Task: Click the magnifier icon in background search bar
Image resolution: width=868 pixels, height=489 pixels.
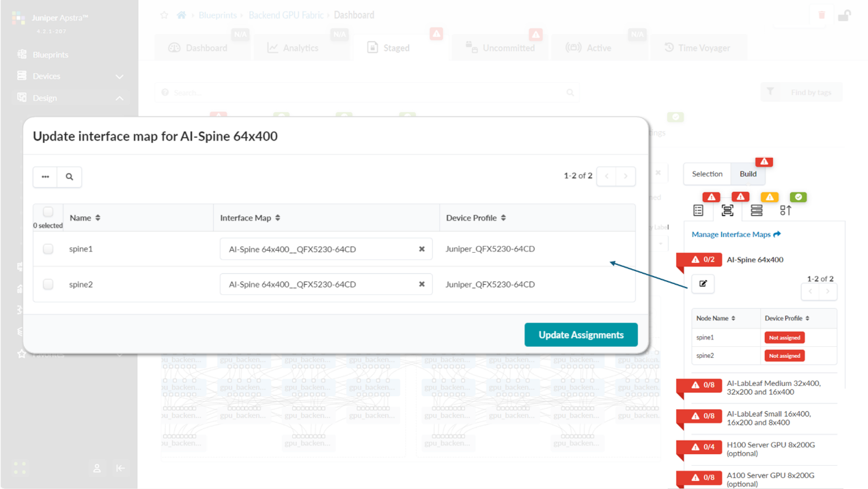Action: point(570,92)
